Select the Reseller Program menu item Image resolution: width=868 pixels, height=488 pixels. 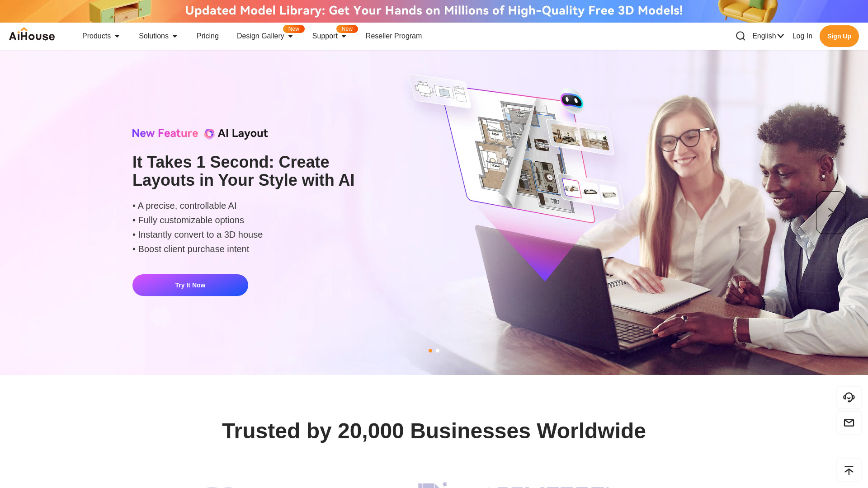[x=393, y=36]
